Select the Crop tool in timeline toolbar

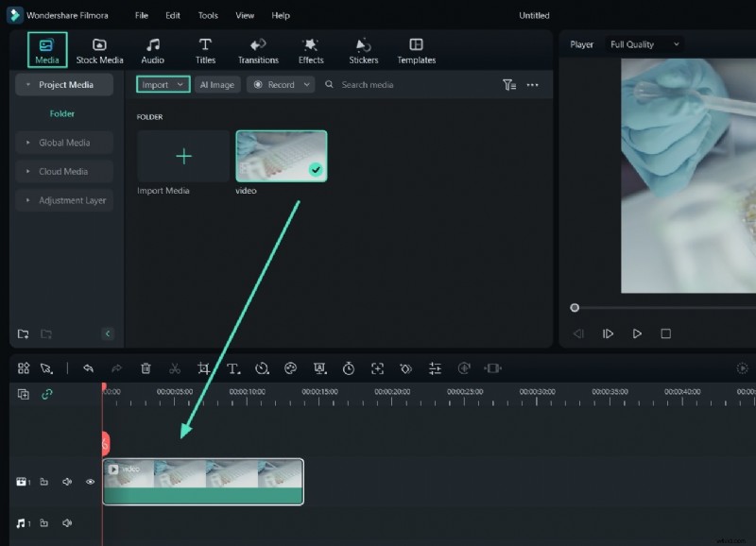[x=203, y=368]
